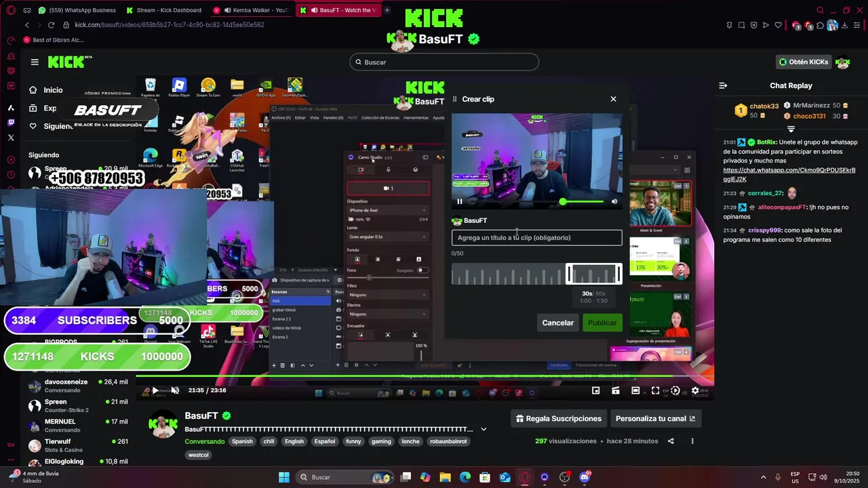
Task: Go back in the browser
Action: tap(27, 25)
